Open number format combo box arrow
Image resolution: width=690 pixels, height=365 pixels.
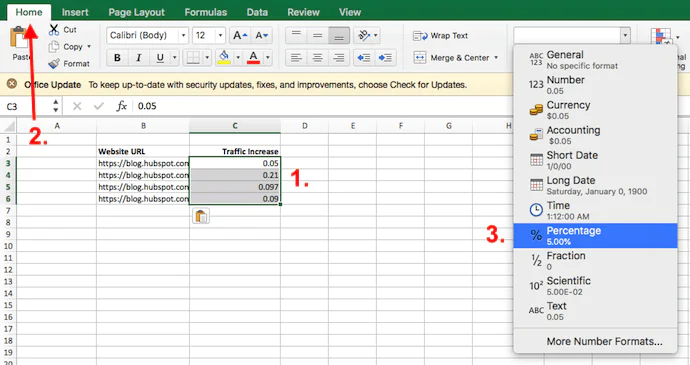coord(625,35)
